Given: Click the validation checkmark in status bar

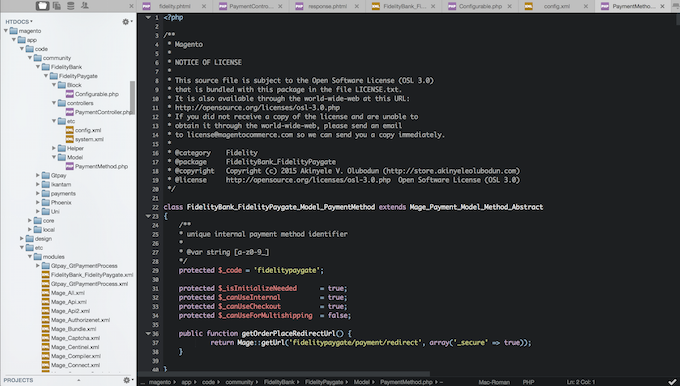Looking at the screenshot, I should [672, 382].
